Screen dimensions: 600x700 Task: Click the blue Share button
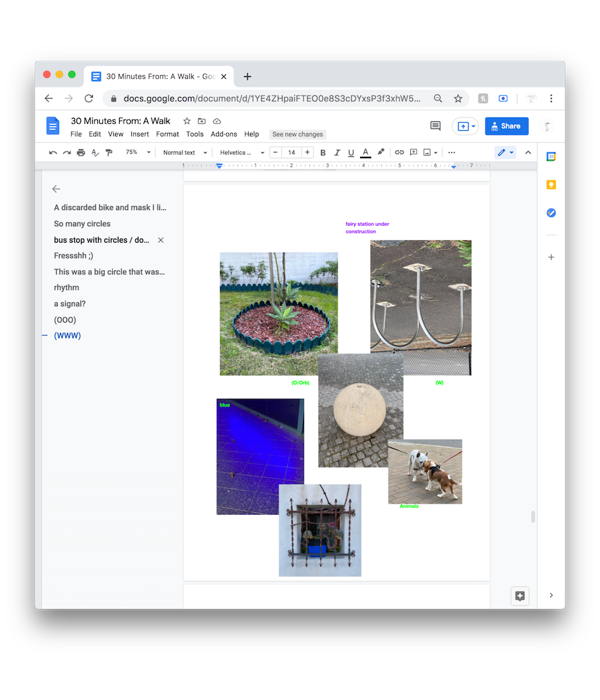click(x=506, y=126)
